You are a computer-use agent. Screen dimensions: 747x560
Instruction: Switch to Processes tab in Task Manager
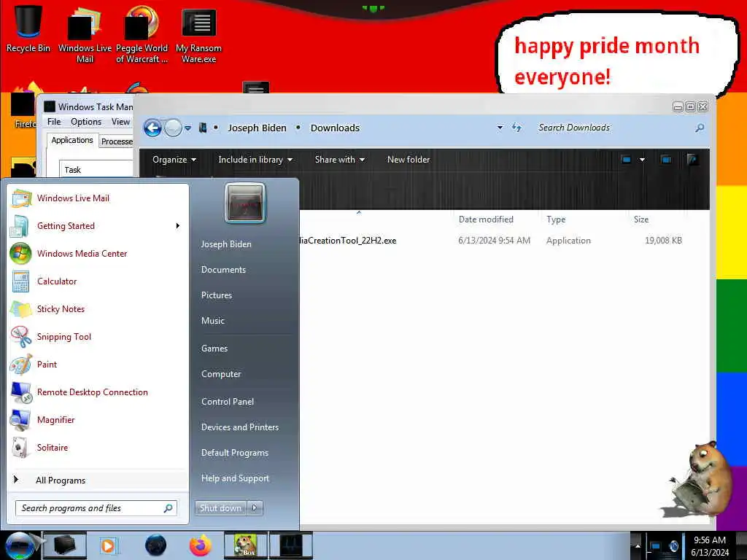[117, 141]
